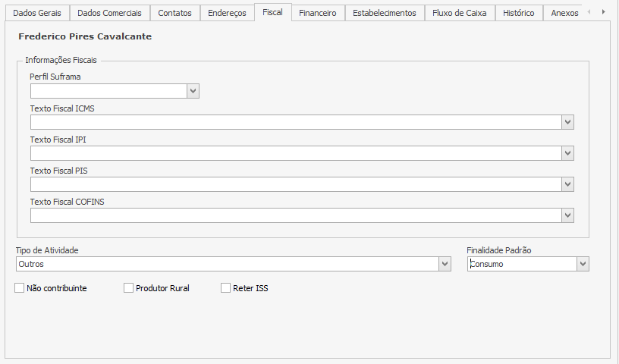This screenshot has width=619, height=364.
Task: Expand the Texto Fiscal COFINS dropdown
Action: (x=567, y=215)
